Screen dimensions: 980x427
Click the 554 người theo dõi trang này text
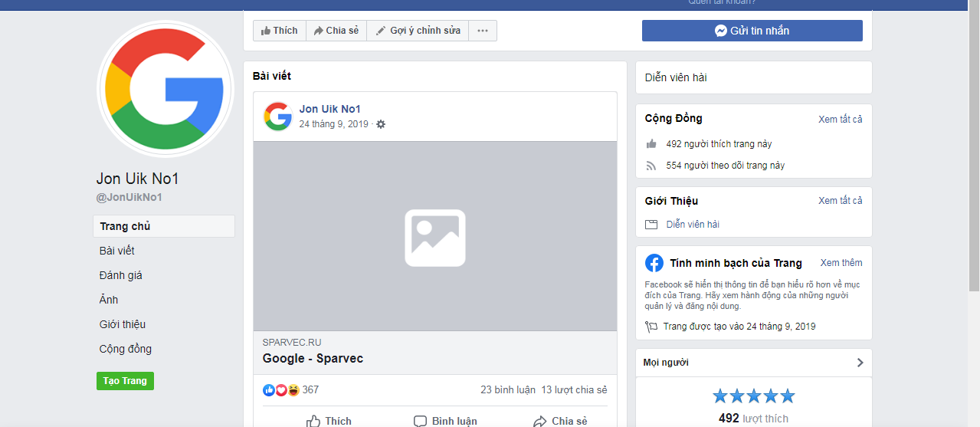click(726, 165)
